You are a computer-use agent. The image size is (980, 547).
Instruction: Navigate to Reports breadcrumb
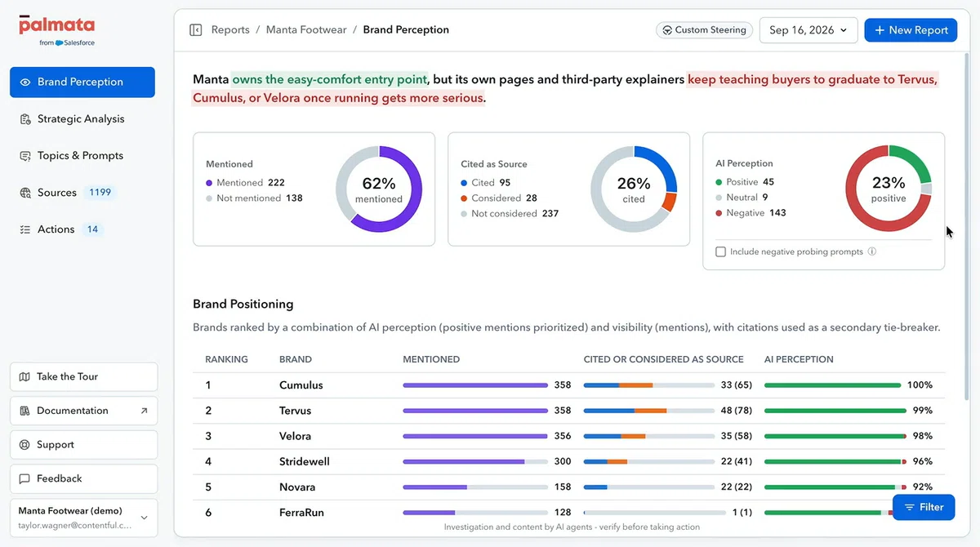tap(230, 30)
